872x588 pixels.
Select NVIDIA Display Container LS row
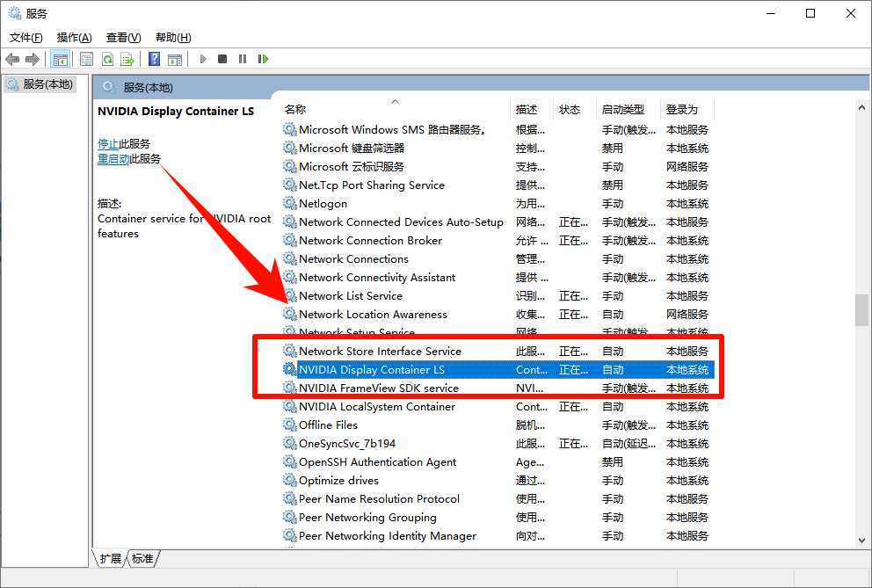click(x=498, y=369)
